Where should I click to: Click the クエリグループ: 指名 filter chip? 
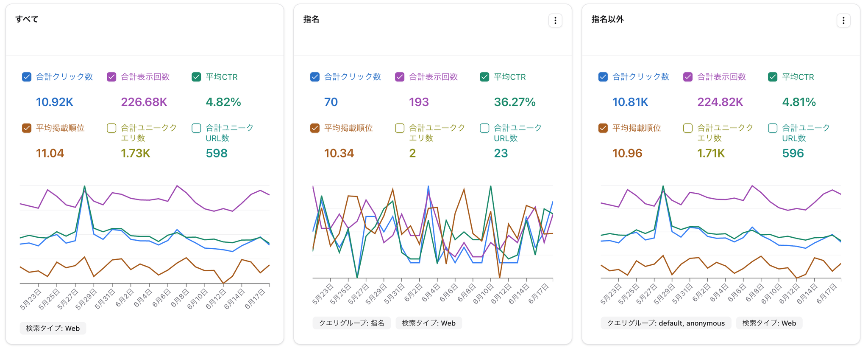[352, 323]
